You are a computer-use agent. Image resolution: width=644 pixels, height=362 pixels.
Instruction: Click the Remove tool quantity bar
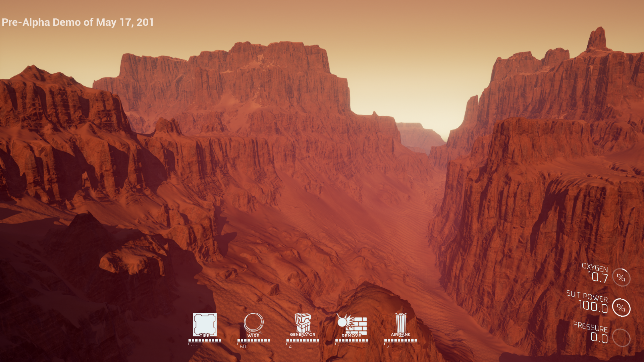352,341
